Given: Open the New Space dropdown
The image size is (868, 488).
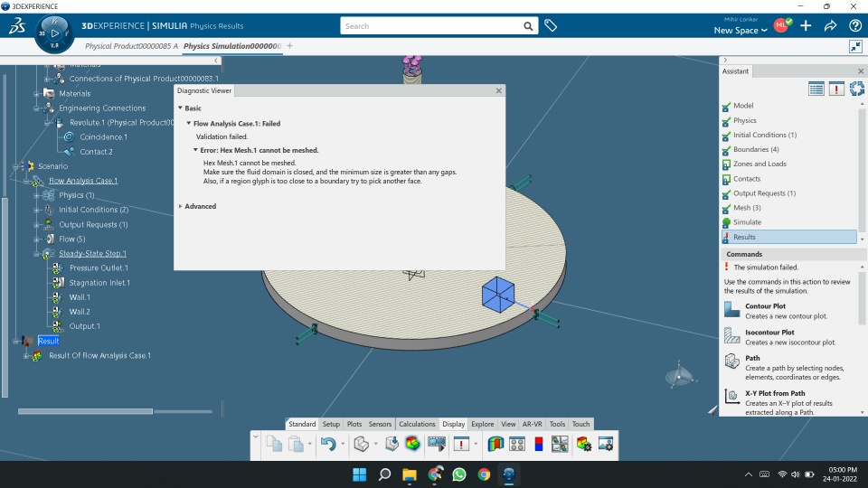Looking at the screenshot, I should (x=741, y=31).
